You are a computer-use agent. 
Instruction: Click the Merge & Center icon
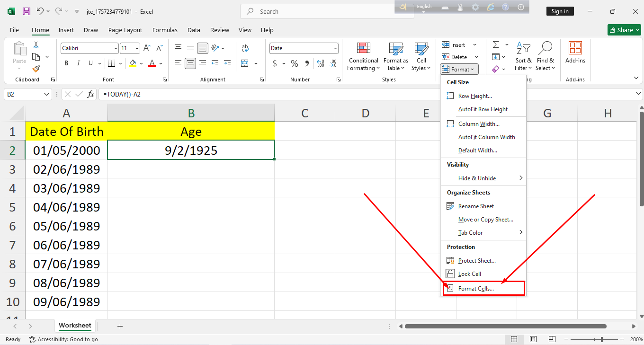tap(245, 63)
